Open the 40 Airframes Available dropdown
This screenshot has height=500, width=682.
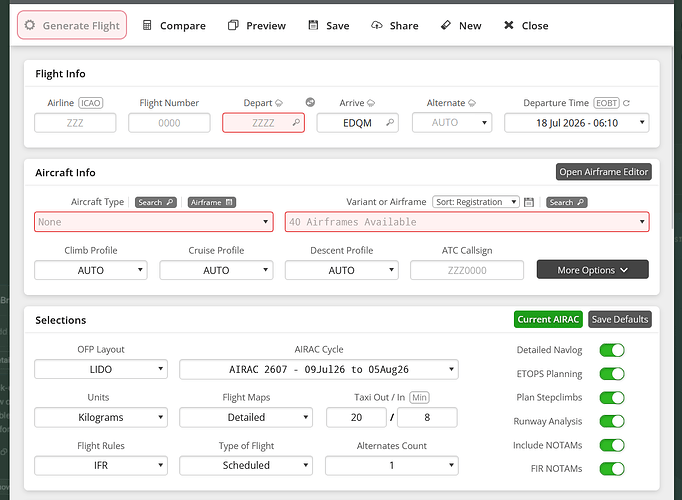click(467, 222)
